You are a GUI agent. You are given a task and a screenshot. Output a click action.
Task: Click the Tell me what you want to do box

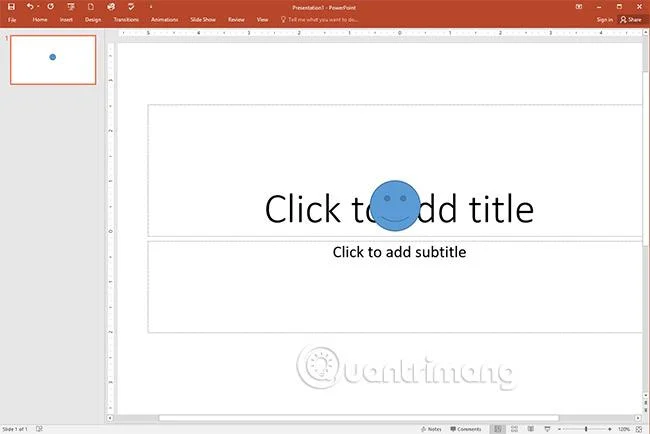320,19
